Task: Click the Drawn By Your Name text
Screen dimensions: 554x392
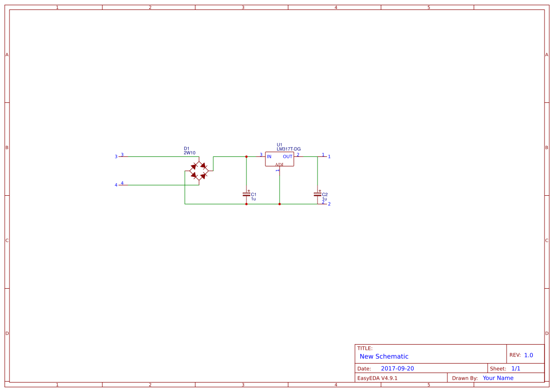Action: point(498,378)
